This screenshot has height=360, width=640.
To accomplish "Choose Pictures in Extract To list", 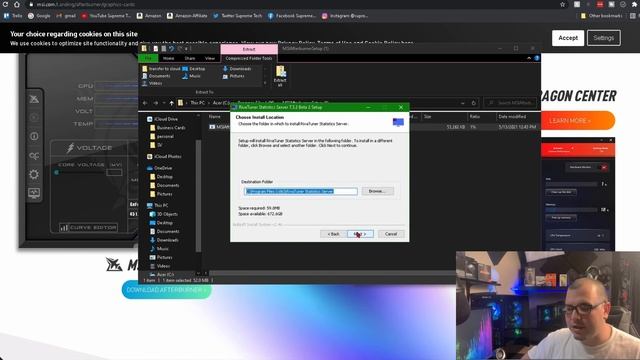I will pos(234,76).
